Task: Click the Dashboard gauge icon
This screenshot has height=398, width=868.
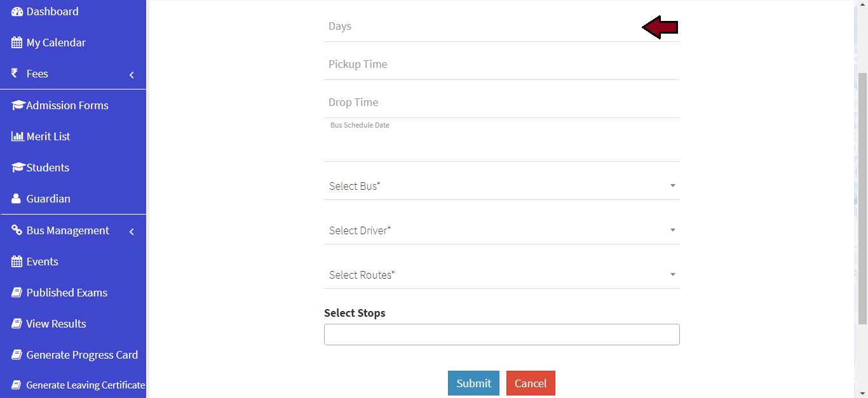Action: coord(17,12)
